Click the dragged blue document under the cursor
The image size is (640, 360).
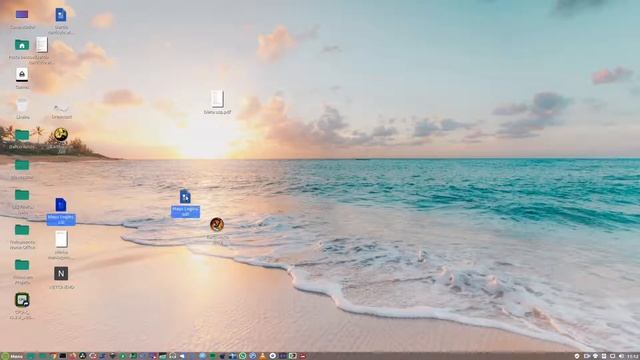point(185,197)
